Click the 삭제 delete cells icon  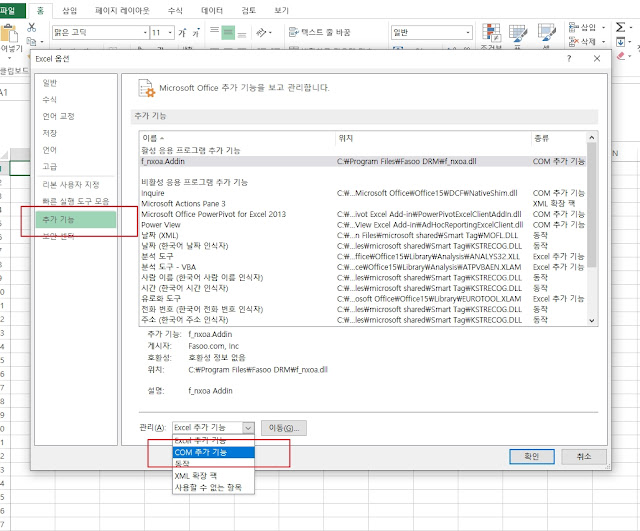click(x=582, y=41)
